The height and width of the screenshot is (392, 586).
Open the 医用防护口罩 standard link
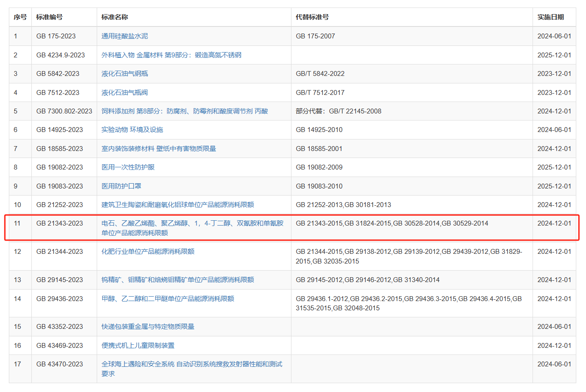(x=121, y=186)
